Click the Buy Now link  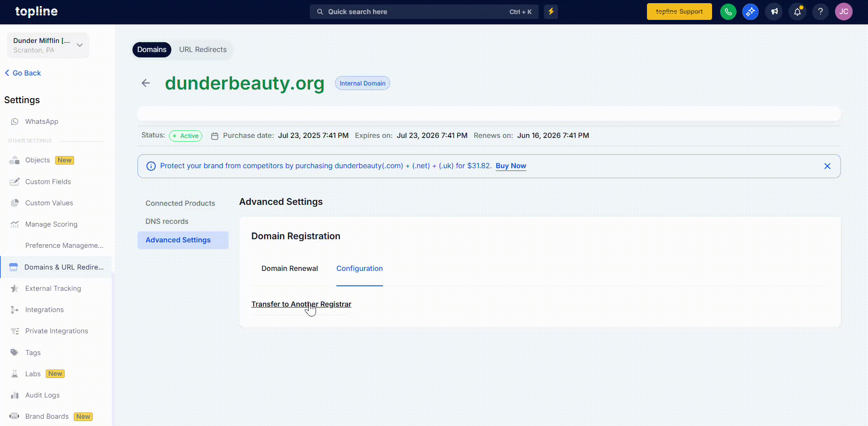pos(510,166)
